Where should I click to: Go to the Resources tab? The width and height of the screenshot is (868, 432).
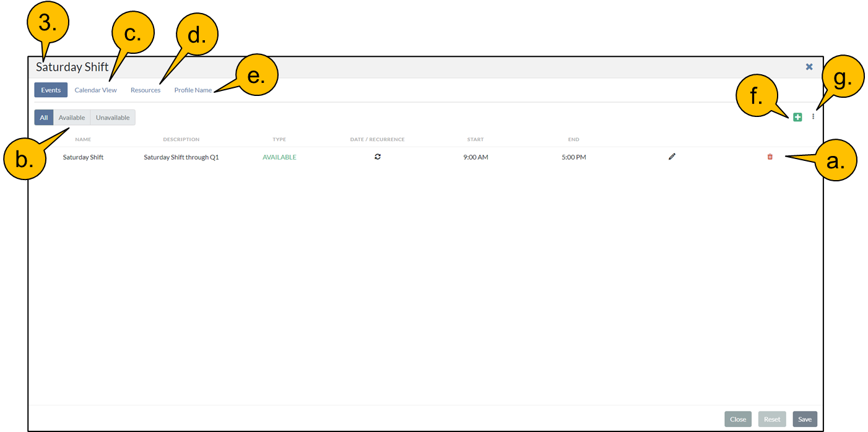[x=145, y=90]
